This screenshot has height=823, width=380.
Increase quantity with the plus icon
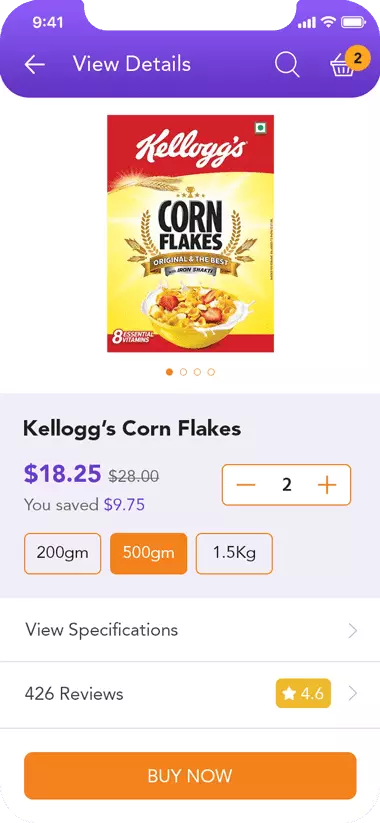coord(326,484)
